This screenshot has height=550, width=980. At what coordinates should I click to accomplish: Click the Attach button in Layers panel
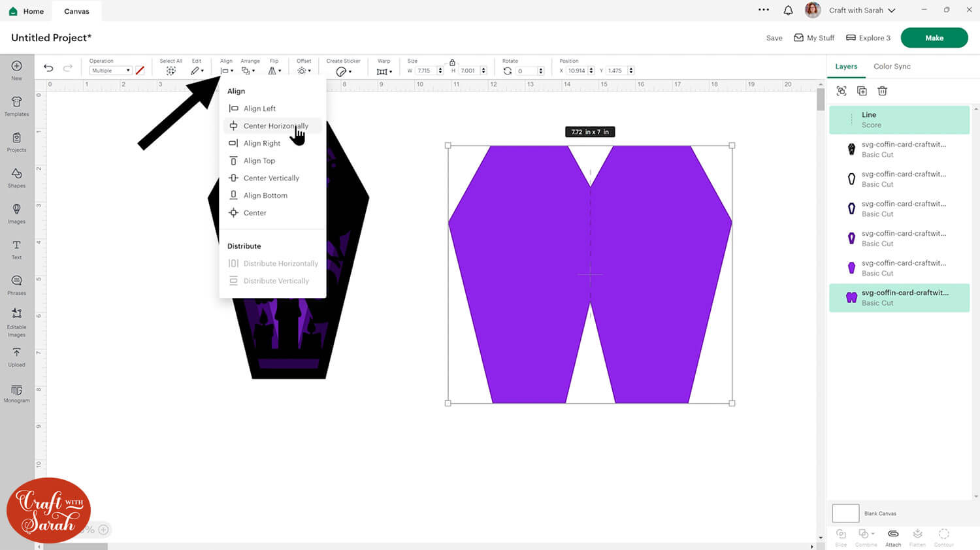(x=892, y=537)
